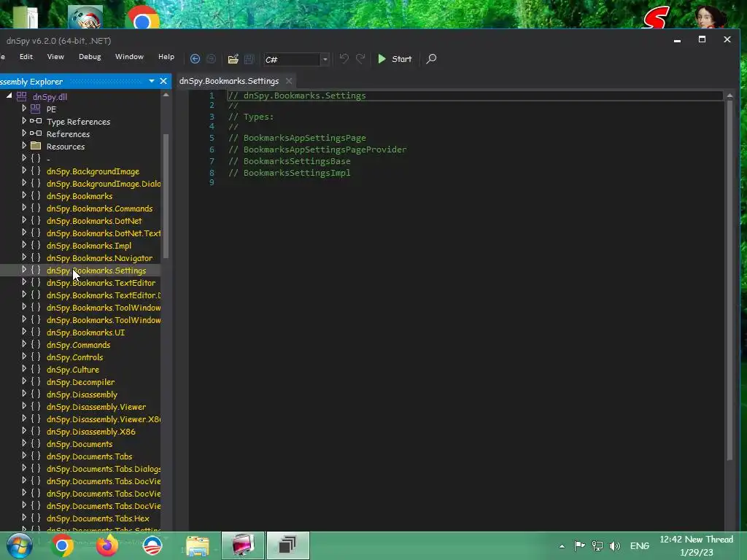This screenshot has width=747, height=560.
Task: Open a file with the folder toolbar icon
Action: 233,58
